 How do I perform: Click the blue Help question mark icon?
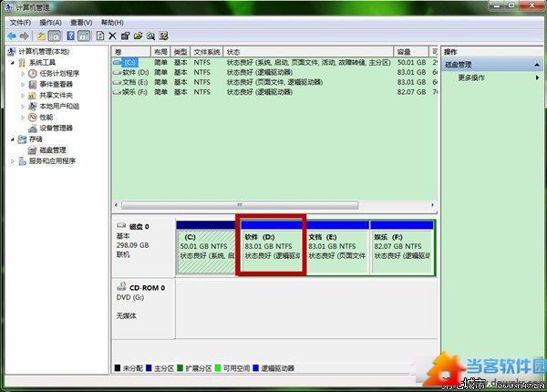coord(70,36)
